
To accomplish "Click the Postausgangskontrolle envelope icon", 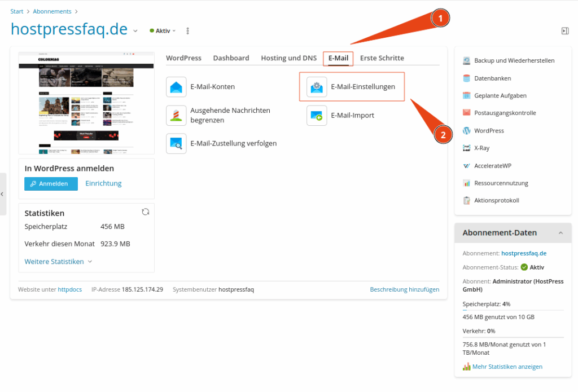I will [466, 113].
